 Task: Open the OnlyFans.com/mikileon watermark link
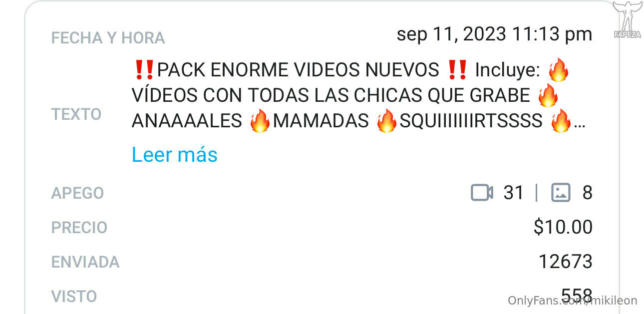click(x=573, y=301)
